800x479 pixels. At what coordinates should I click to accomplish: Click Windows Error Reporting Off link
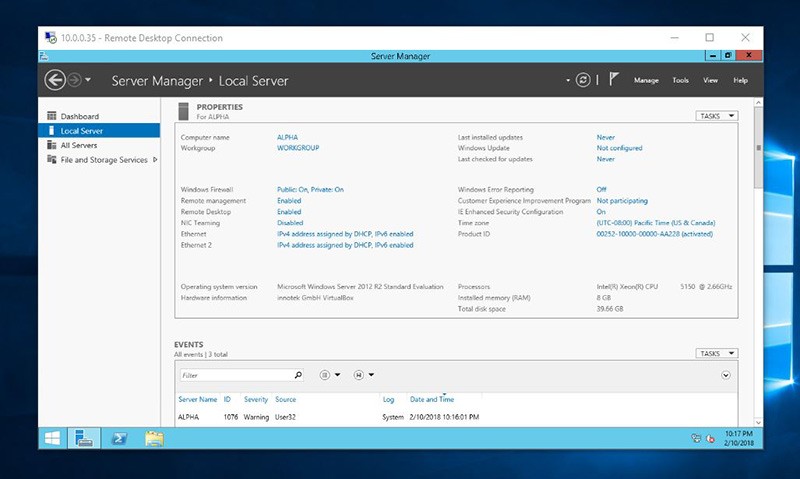click(602, 189)
